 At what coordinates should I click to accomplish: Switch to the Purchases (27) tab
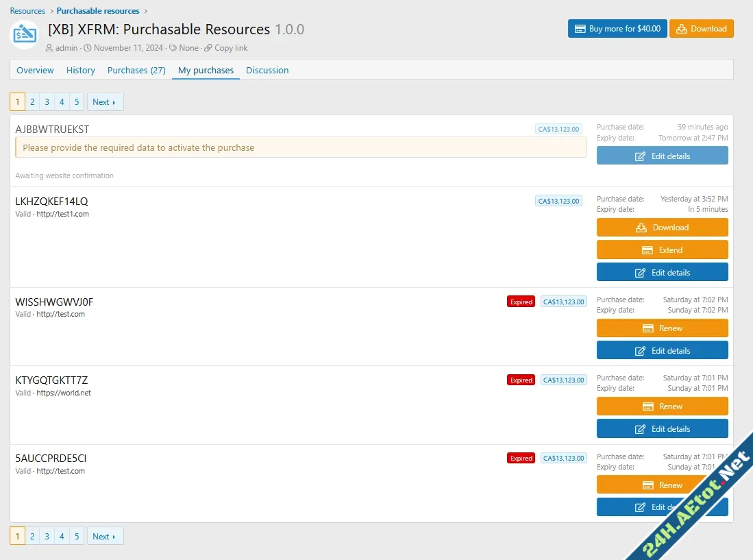[x=136, y=70]
